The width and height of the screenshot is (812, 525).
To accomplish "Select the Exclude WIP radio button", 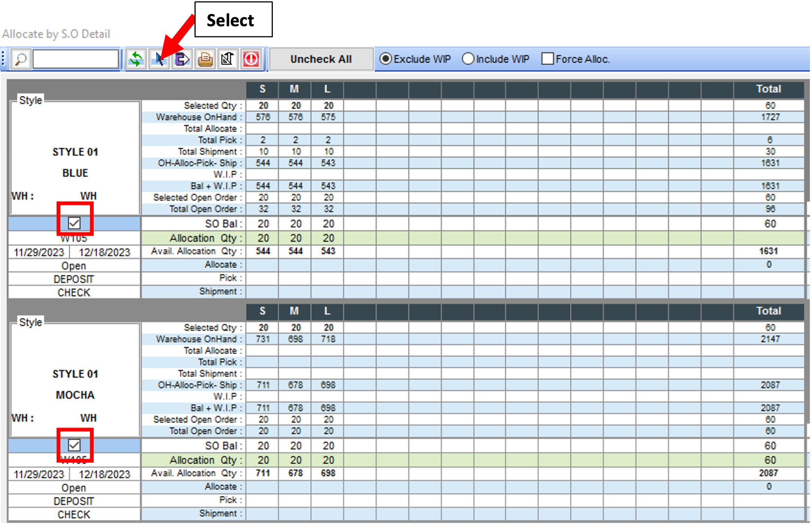I will 386,59.
